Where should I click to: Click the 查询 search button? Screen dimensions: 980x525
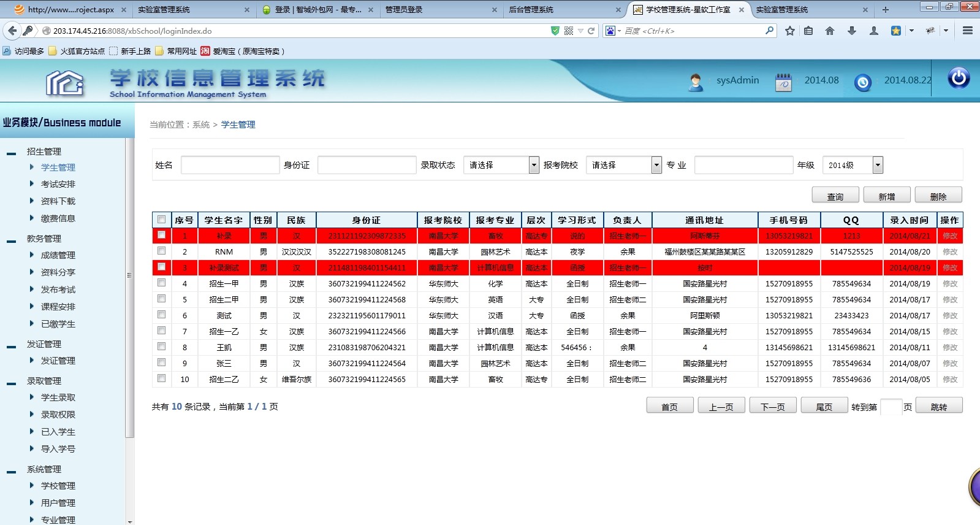(835, 196)
